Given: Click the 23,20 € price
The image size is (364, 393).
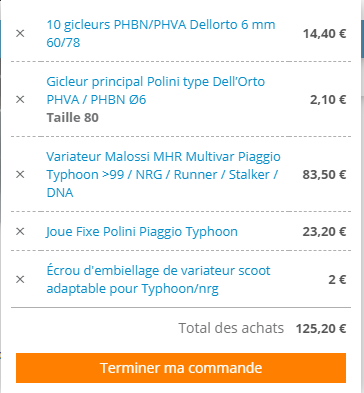Looking at the screenshot, I should point(324,231).
